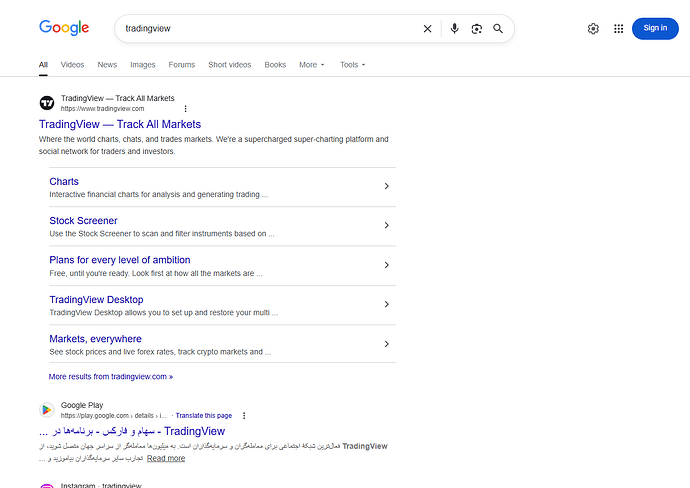This screenshot has width=690, height=488.
Task: Select the All tab
Action: pos(43,65)
